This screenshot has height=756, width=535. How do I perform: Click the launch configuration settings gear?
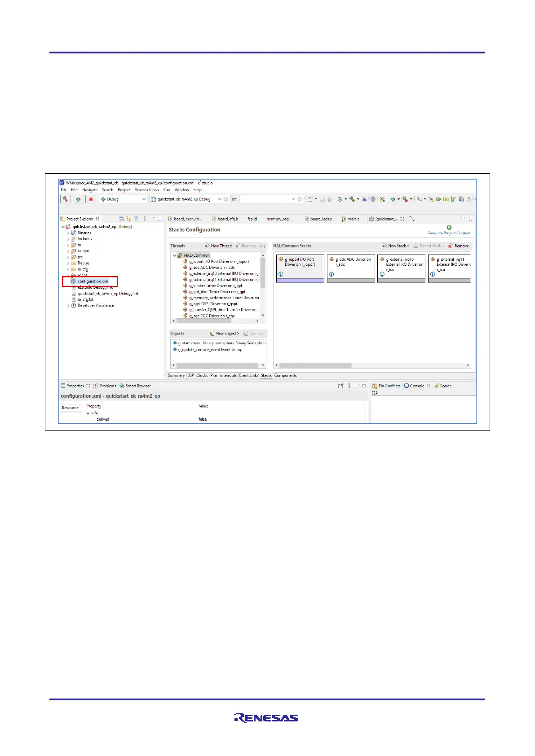pyautogui.click(x=226, y=199)
